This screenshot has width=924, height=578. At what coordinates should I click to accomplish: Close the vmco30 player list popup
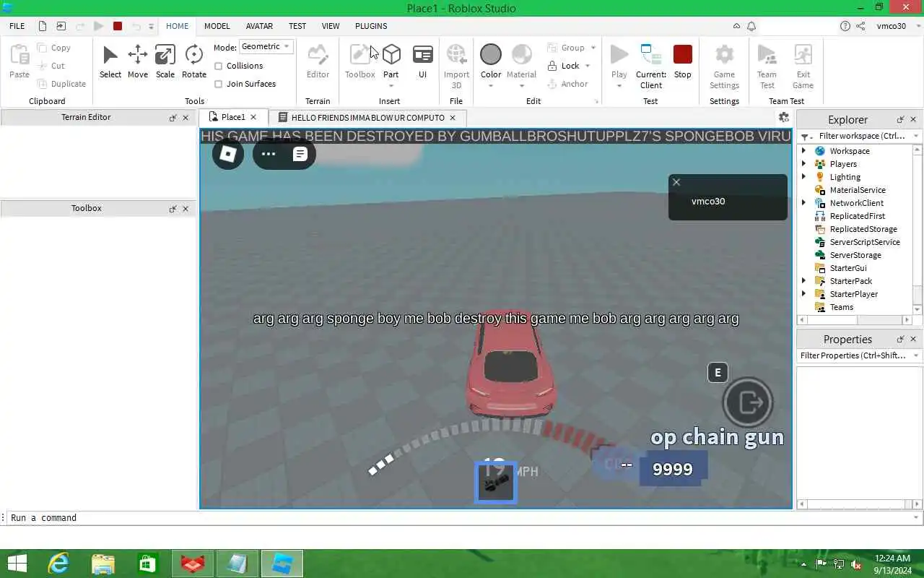676,182
